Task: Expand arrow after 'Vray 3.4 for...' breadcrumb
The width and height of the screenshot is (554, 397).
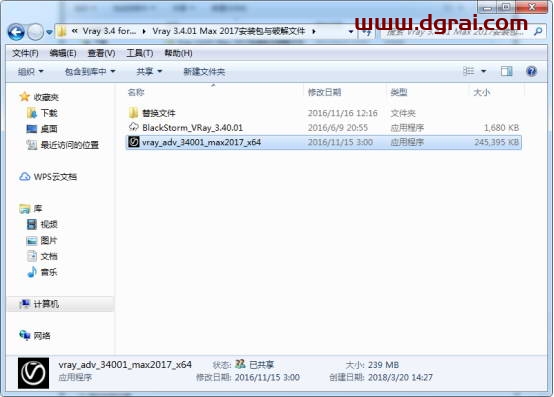Action: 144,31
